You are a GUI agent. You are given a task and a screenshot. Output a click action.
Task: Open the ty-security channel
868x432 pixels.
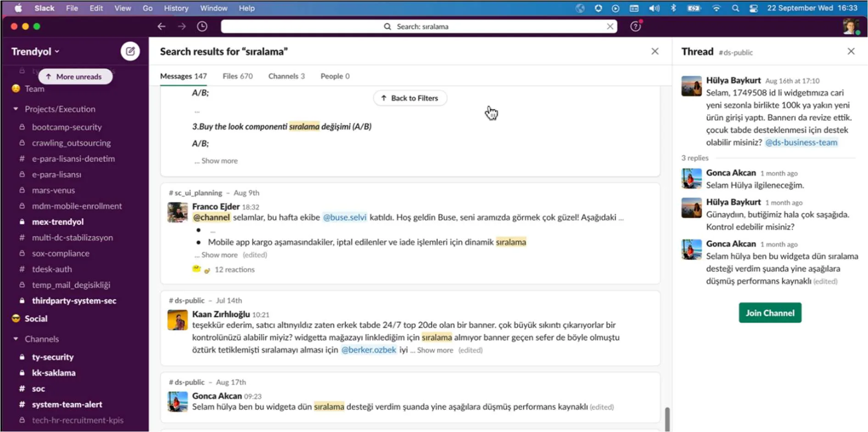[52, 357]
